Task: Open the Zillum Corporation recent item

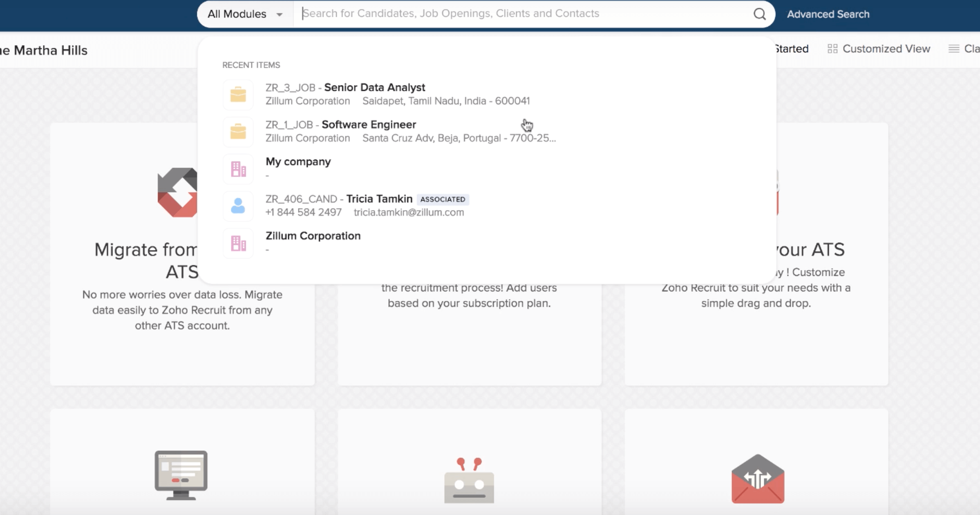Action: tap(313, 236)
